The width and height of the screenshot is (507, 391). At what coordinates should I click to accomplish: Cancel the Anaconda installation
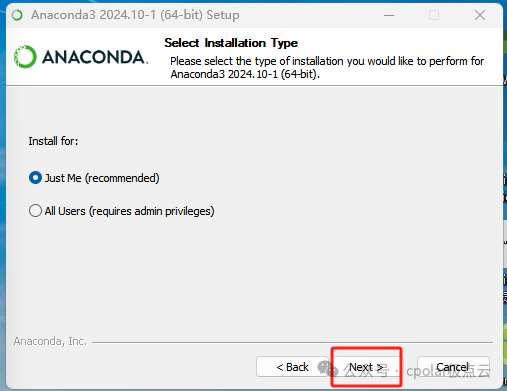tap(453, 367)
